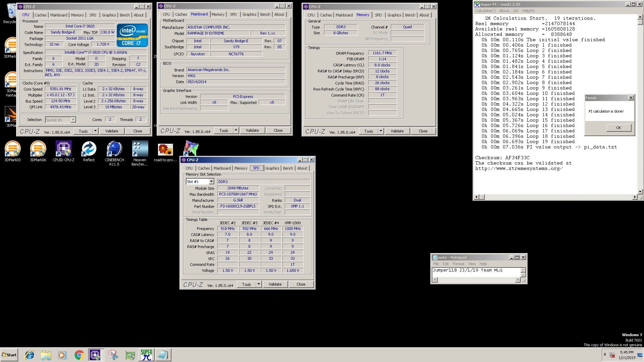Select the Graphics tab in the Mainboard CPU-Z window

pos(249,14)
